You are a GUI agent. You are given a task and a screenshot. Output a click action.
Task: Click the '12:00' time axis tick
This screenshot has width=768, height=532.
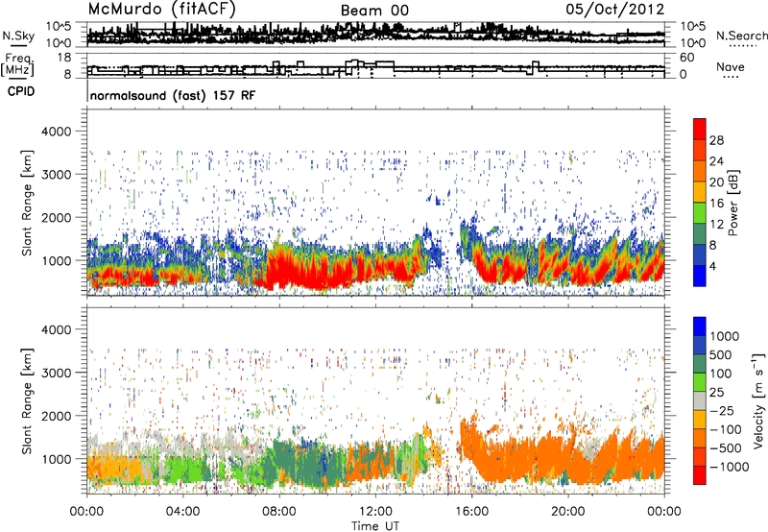375,512
